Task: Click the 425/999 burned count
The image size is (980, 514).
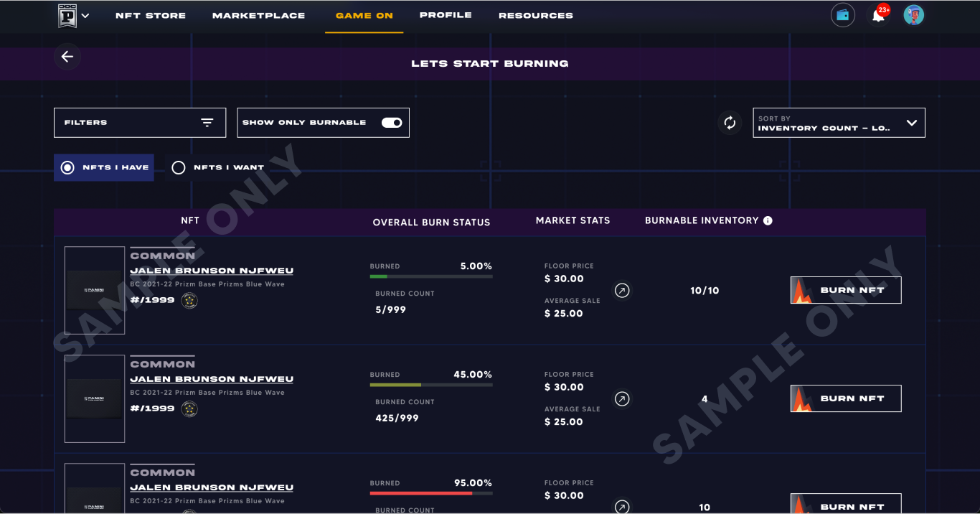Action: point(397,418)
